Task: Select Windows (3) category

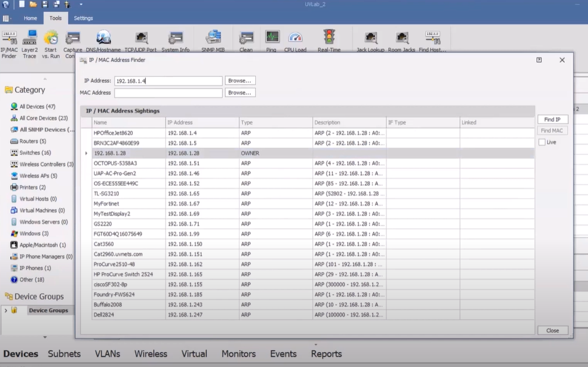Action: click(30, 234)
